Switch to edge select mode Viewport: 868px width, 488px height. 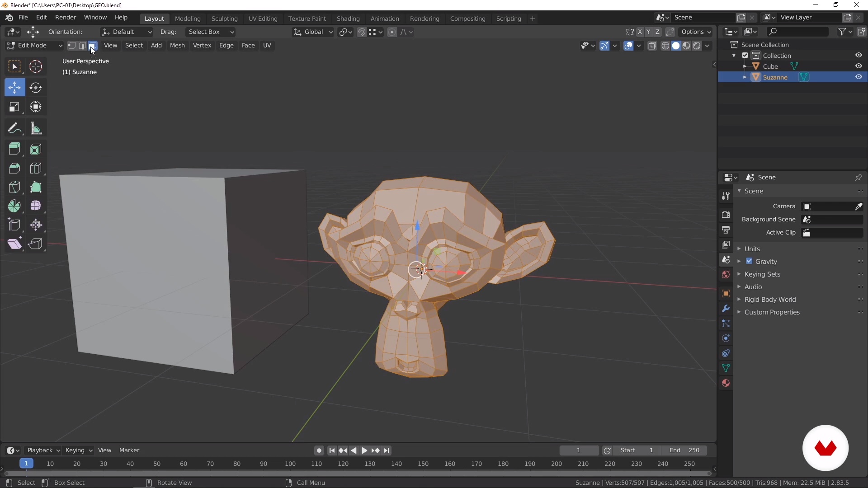82,46
